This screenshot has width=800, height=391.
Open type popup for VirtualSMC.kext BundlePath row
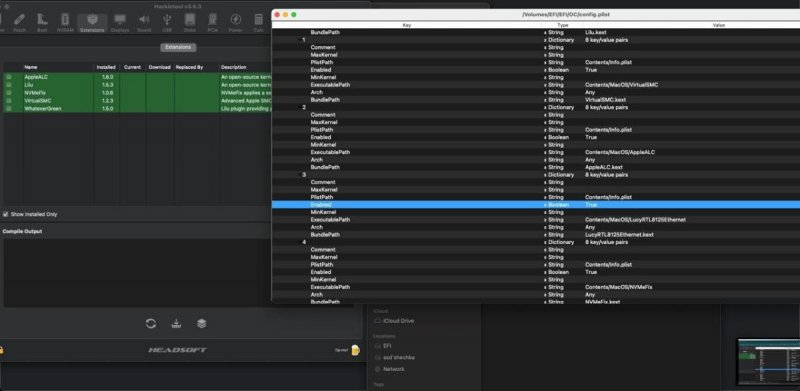[545, 100]
